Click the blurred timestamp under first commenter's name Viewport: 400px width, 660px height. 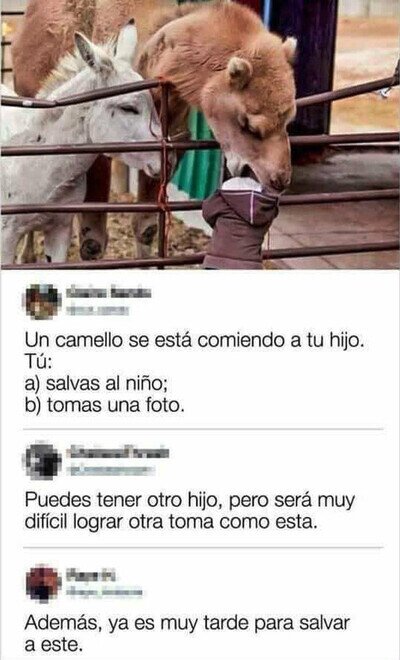[x=98, y=311]
